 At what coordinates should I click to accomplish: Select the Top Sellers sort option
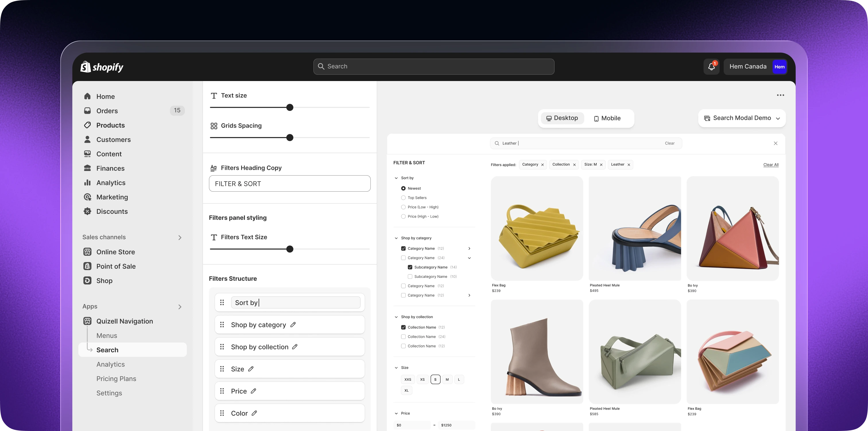[x=403, y=198]
